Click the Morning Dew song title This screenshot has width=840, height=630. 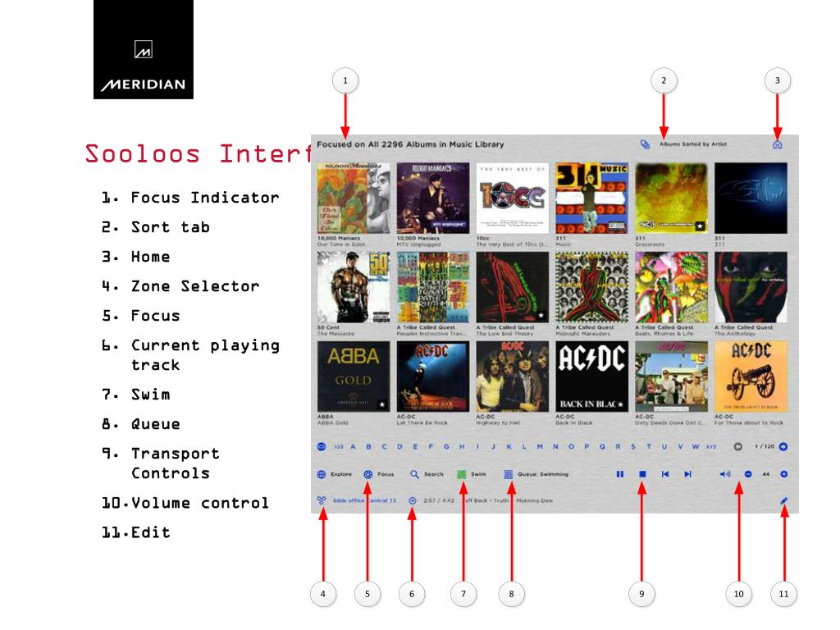point(534,500)
